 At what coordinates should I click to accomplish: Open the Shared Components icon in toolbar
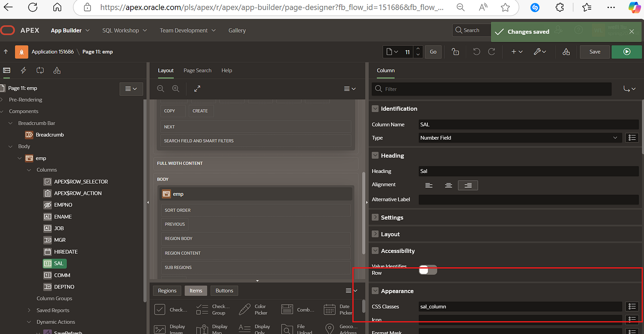[x=566, y=52]
